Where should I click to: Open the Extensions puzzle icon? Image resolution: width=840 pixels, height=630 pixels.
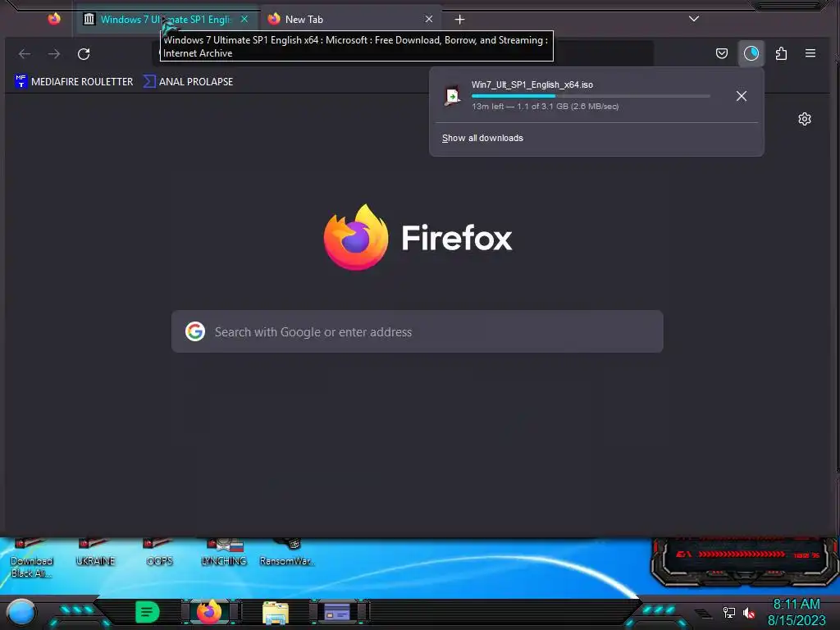click(781, 53)
